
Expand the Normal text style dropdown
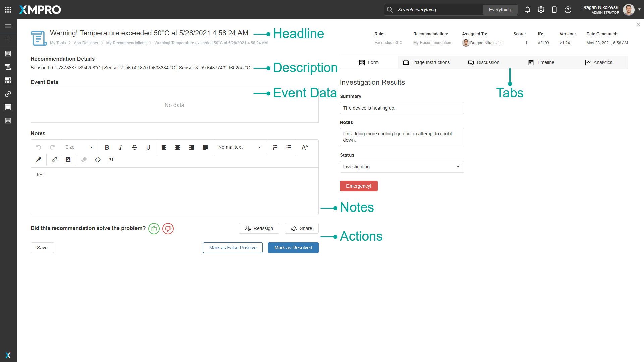click(239, 147)
